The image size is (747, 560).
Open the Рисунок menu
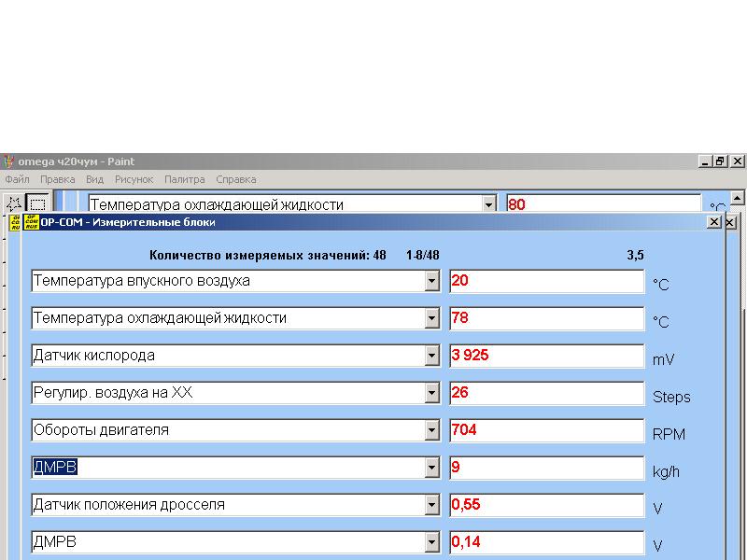[x=134, y=179]
